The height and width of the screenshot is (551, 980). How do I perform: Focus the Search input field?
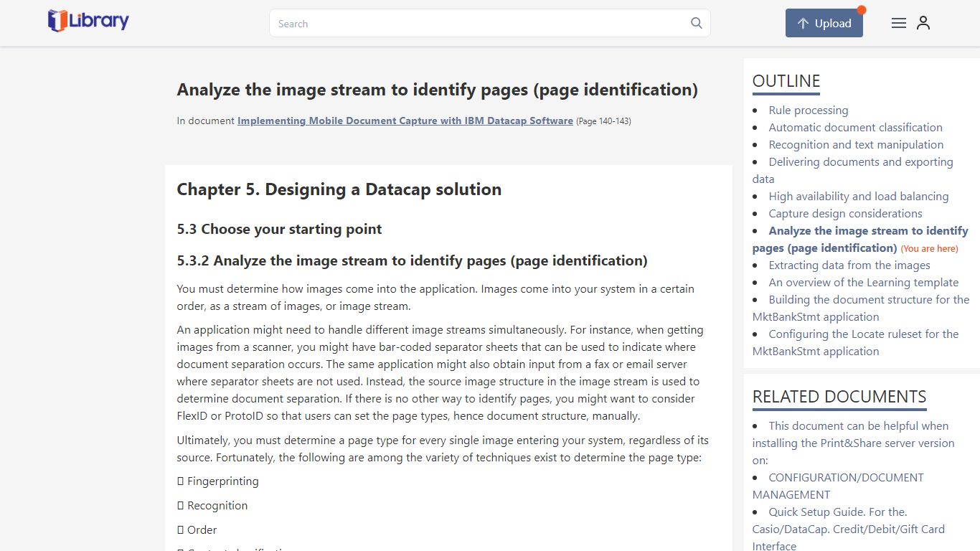[489, 23]
